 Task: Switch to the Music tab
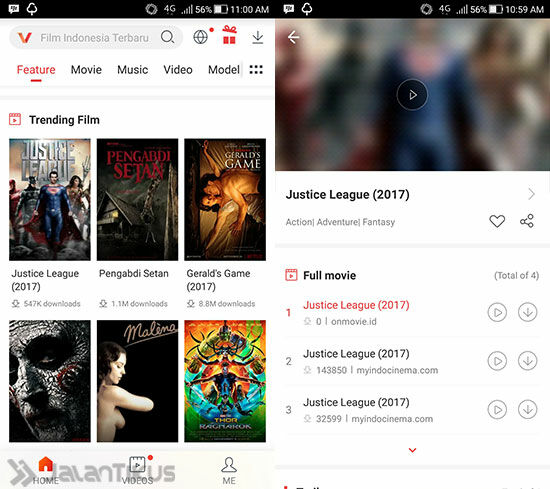(x=133, y=69)
